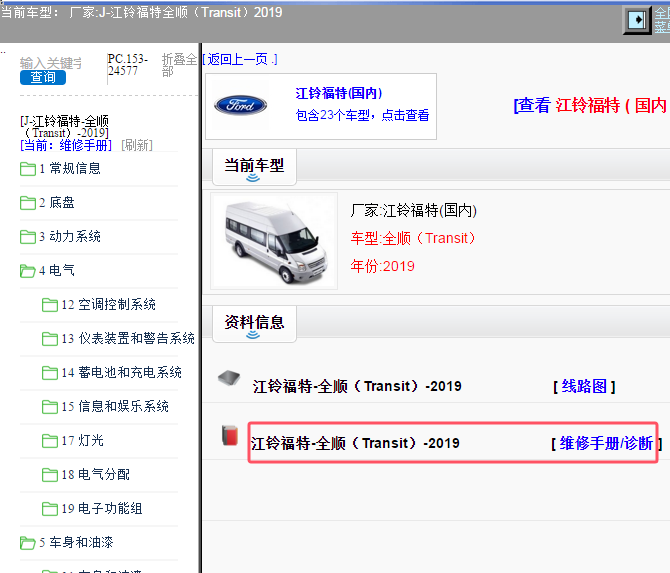The width and height of the screenshot is (670, 573).
Task: Open the 19 电子功能组 tree item
Action: click(102, 508)
